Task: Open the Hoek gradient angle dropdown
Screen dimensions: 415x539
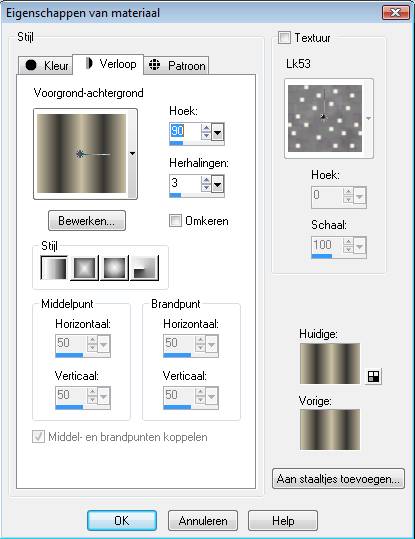Action: pyautogui.click(x=217, y=132)
